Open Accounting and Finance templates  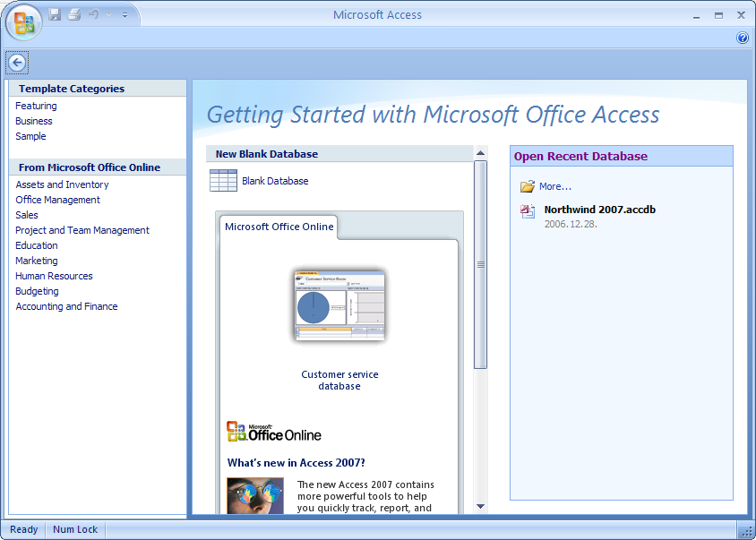[x=66, y=306]
